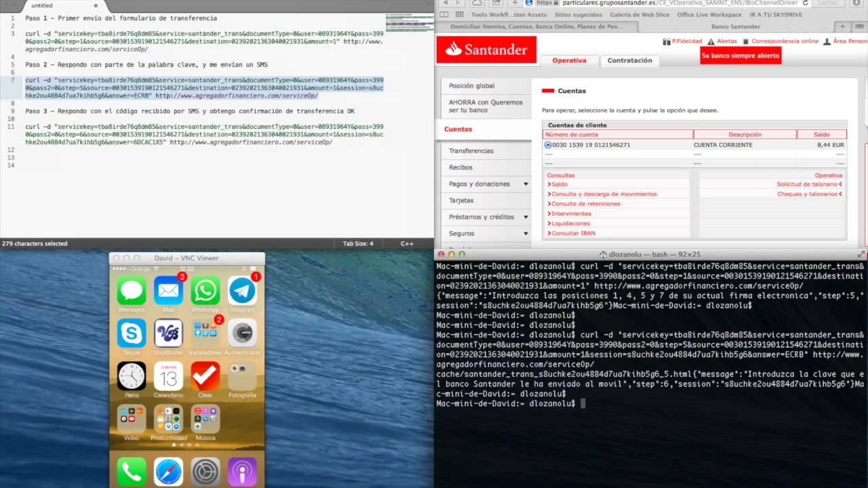The height and width of the screenshot is (488, 868).
Task: Expand Pagos y donaciones menu arrow
Action: [526, 184]
